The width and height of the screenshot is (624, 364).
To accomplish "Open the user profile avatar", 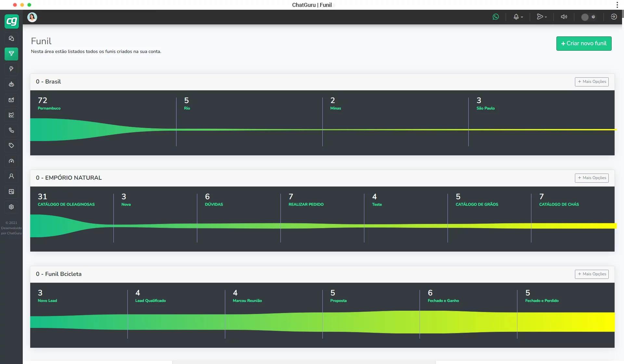I will (32, 17).
